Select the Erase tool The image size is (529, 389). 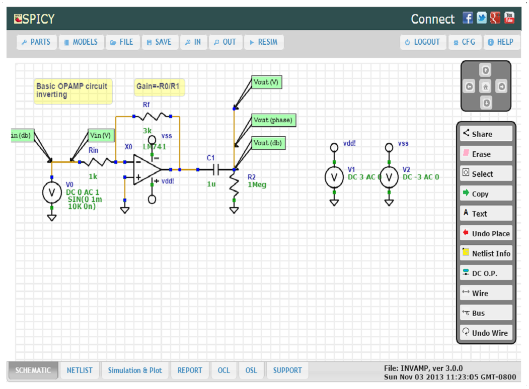tap(486, 154)
